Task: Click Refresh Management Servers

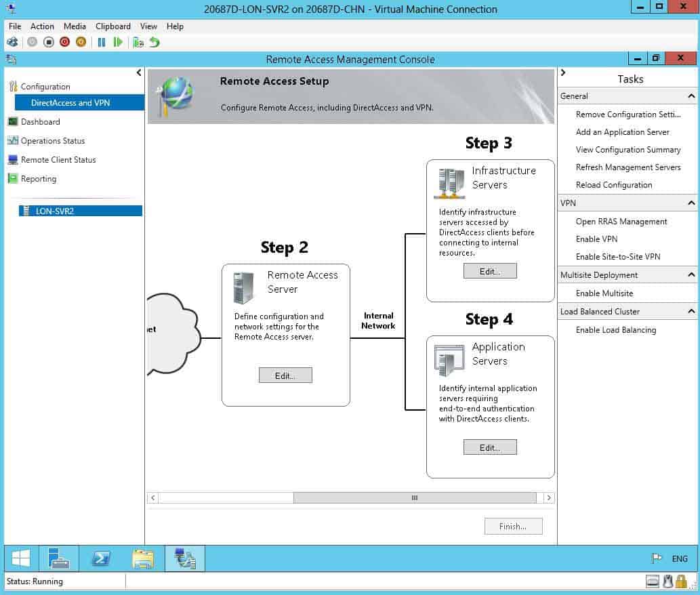Action: (628, 167)
